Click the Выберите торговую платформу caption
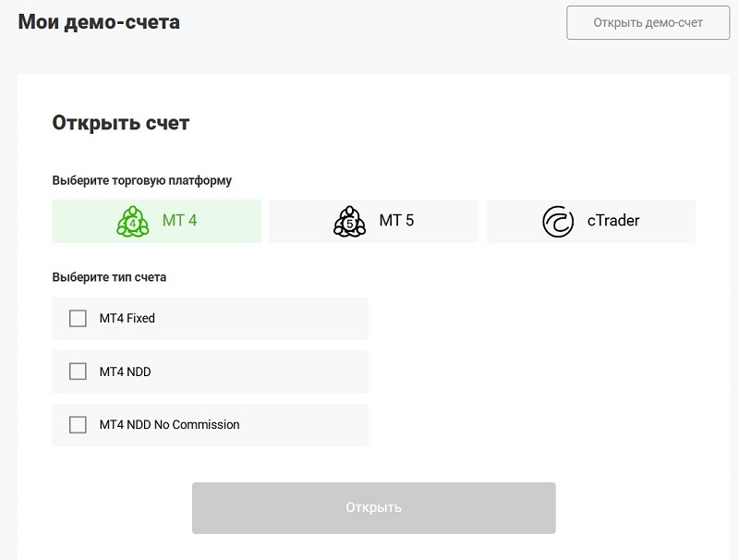Image resolution: width=739 pixels, height=560 pixels. click(x=141, y=180)
